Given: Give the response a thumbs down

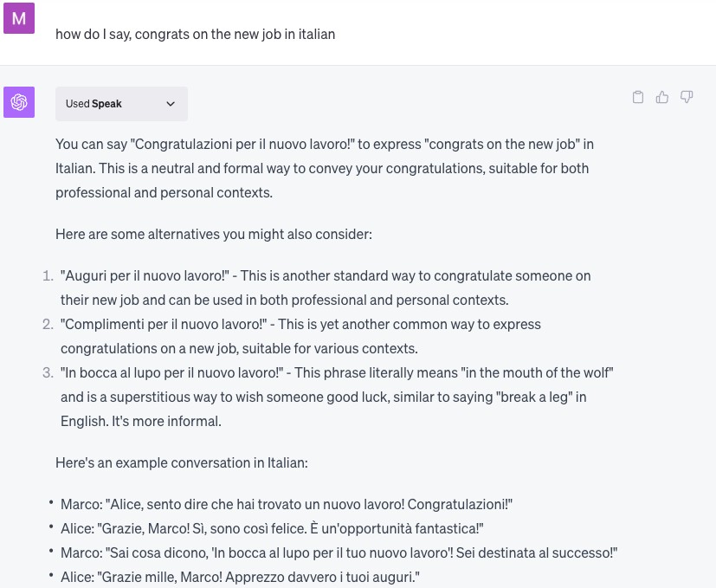Looking at the screenshot, I should point(687,97).
